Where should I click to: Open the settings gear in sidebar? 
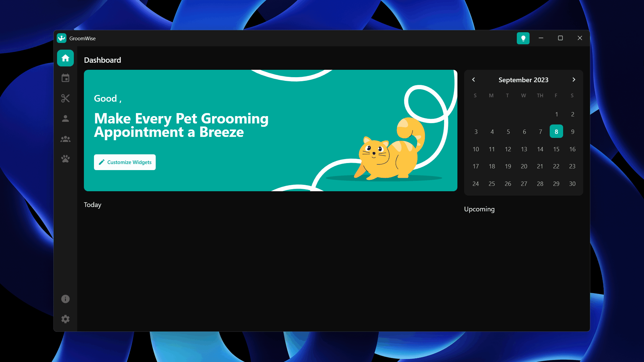65,319
